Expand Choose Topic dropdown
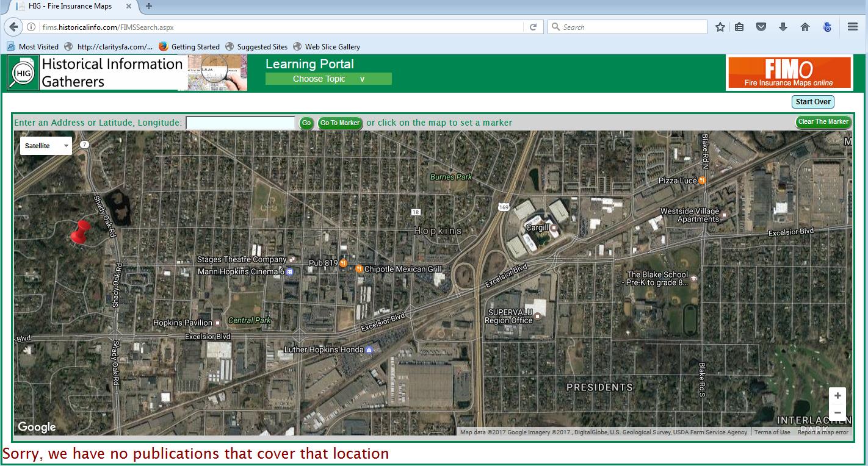The height and width of the screenshot is (466, 868). pyautogui.click(x=328, y=79)
